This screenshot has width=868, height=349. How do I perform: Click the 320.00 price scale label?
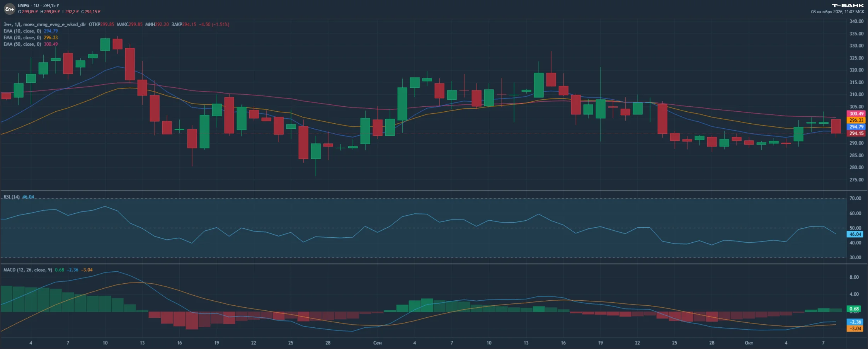click(x=856, y=70)
